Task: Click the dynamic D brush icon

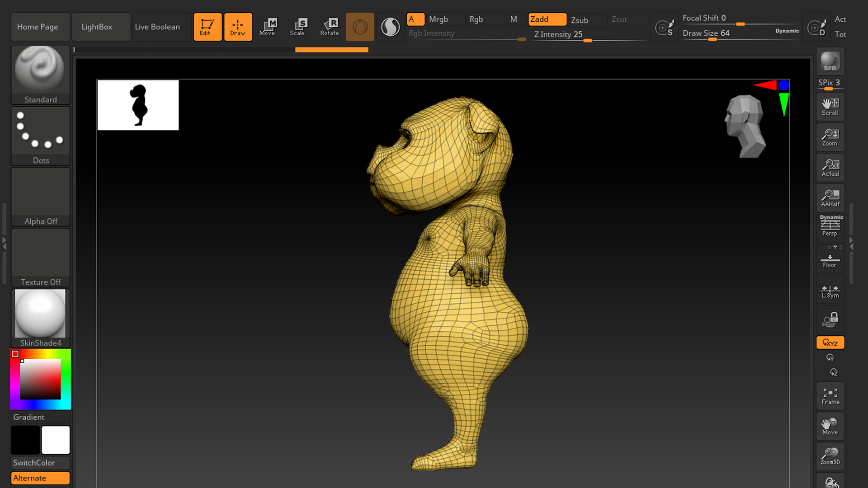Action: pyautogui.click(x=816, y=28)
